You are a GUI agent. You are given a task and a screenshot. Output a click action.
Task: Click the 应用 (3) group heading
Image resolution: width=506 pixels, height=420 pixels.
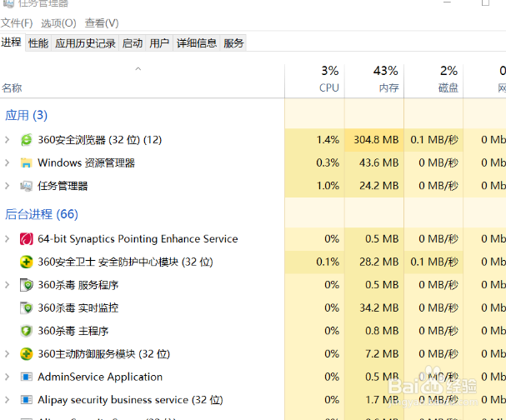point(27,116)
